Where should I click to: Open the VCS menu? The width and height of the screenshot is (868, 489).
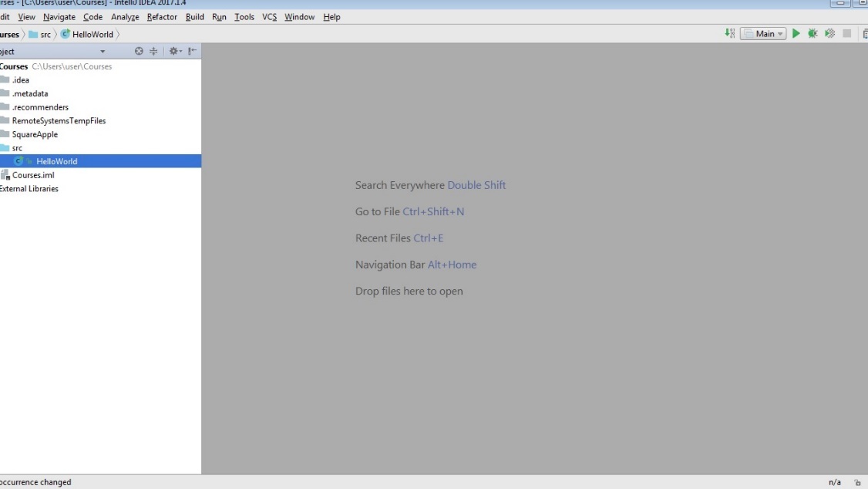pyautogui.click(x=269, y=17)
